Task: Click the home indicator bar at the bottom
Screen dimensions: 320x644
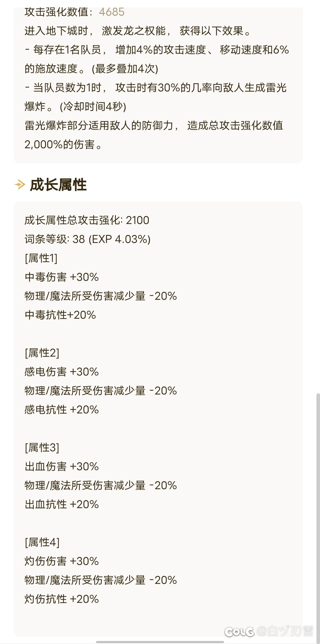Action: (x=160, y=642)
